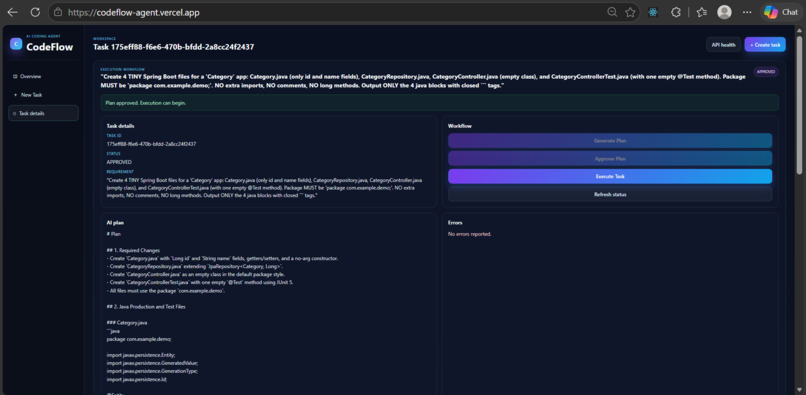Select Task details in the sidebar
The image size is (806, 395).
43,113
